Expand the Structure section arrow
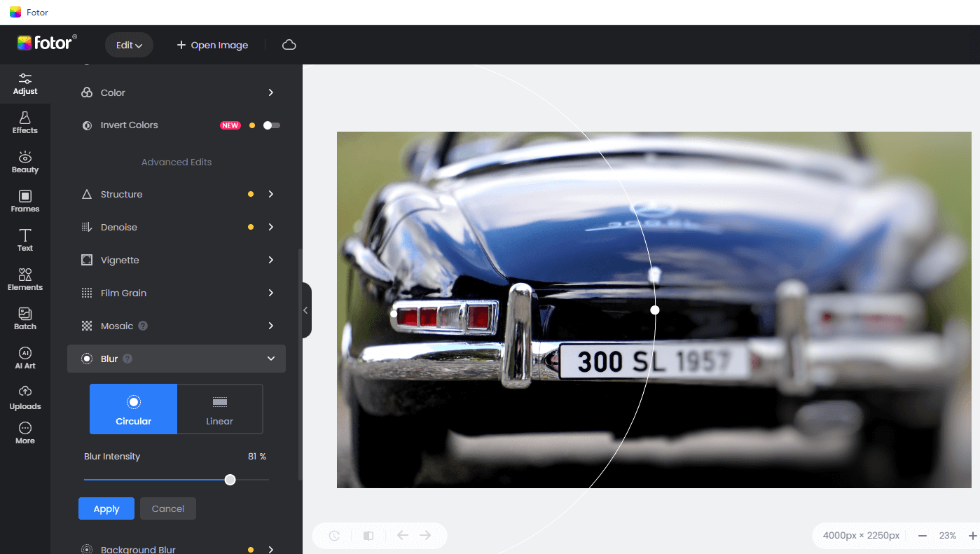The height and width of the screenshot is (554, 980). 271,194
